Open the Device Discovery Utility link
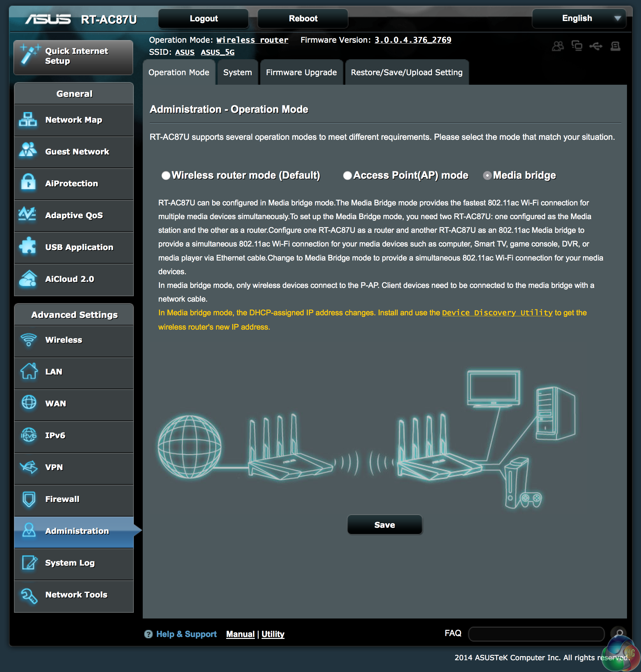Image resolution: width=641 pixels, height=672 pixels. click(497, 313)
